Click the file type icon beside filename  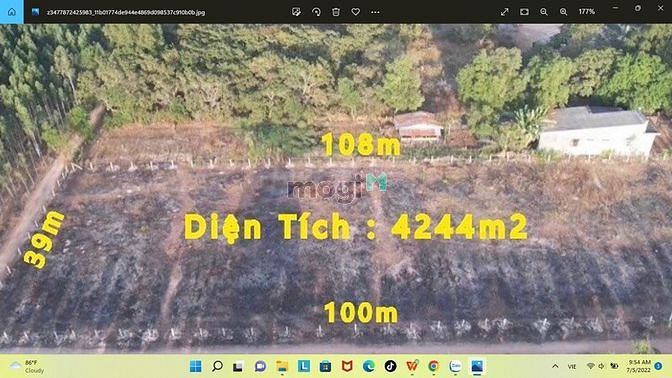point(36,12)
